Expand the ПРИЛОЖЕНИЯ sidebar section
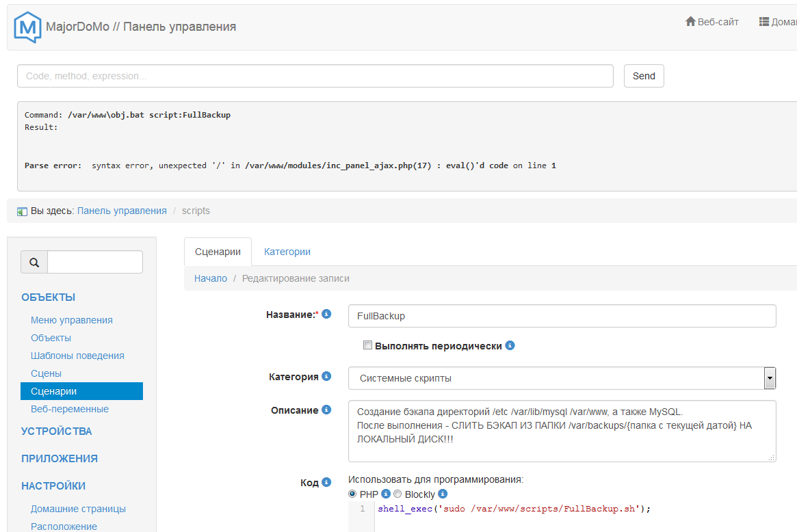 tap(59, 459)
